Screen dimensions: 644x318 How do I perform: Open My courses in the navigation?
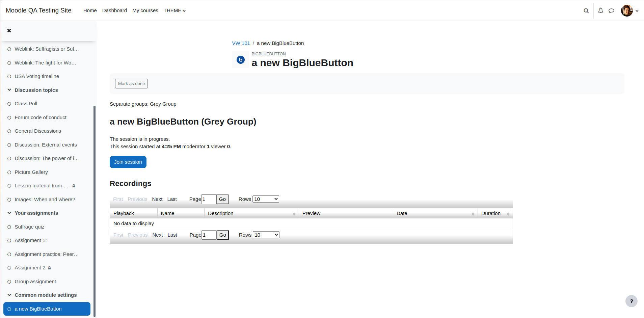click(145, 10)
